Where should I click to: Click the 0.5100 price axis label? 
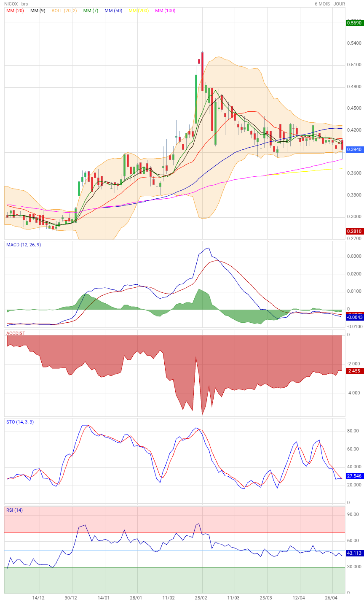pos(354,65)
